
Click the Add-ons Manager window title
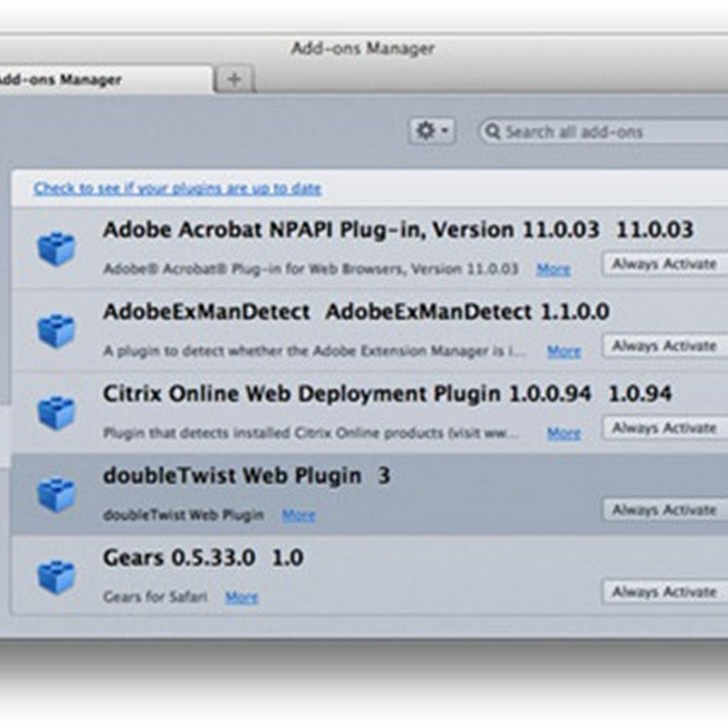click(x=363, y=48)
